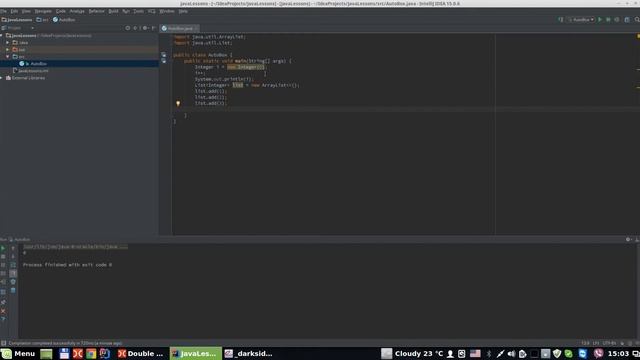Image resolution: width=640 pixels, height=360 pixels.
Task: Stop the process in the Run panel
Action: [x=3, y=257]
